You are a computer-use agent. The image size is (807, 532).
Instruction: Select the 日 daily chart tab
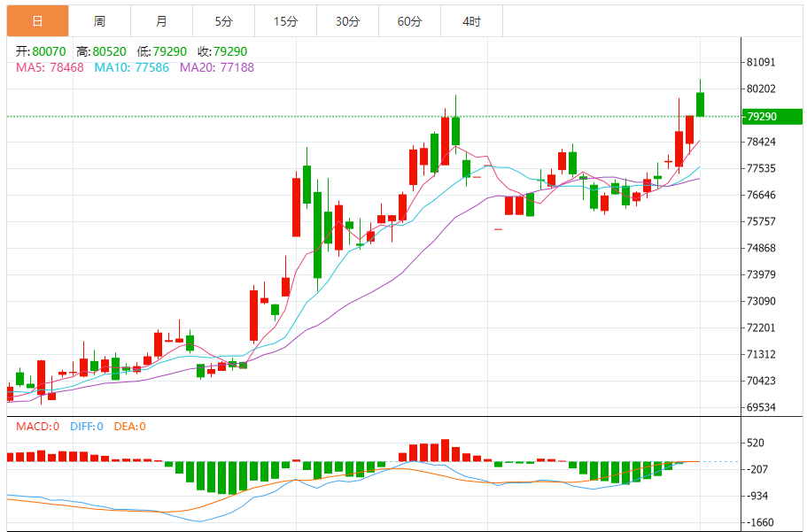[x=37, y=21]
